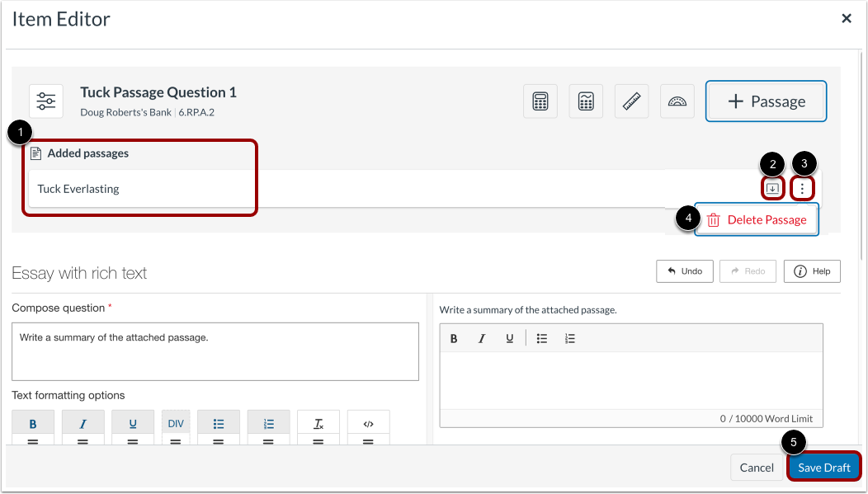Screen dimensions: 868x494
Task: Click the Cancel button
Action: click(757, 468)
